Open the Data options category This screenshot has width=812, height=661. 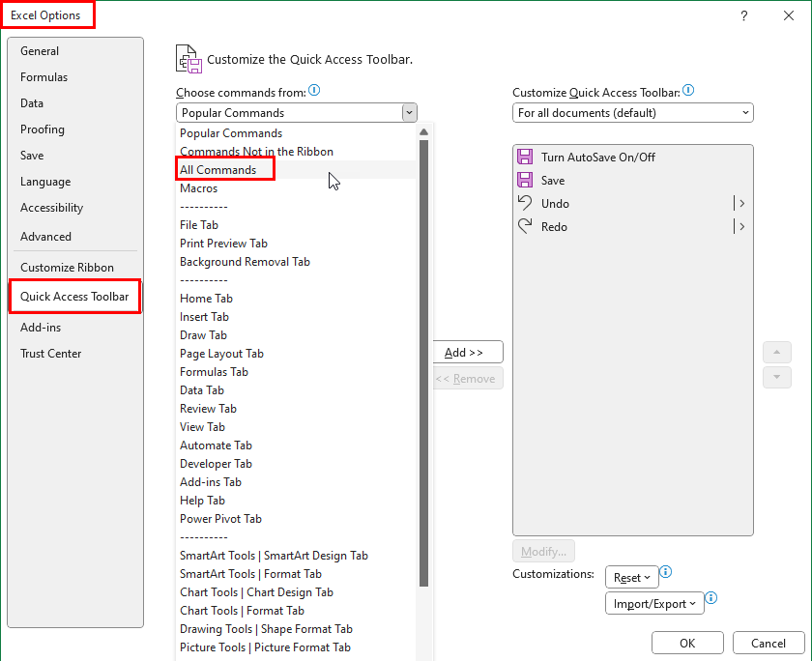click(x=75, y=103)
